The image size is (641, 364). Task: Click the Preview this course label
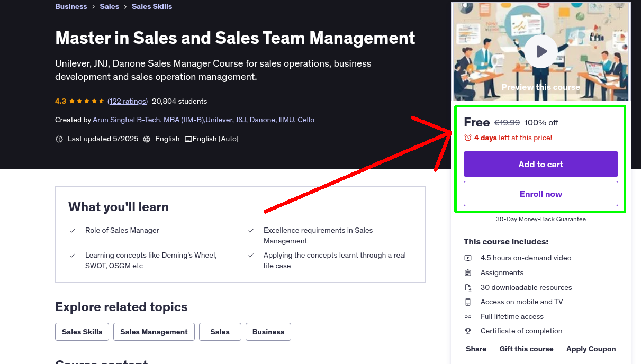[541, 87]
